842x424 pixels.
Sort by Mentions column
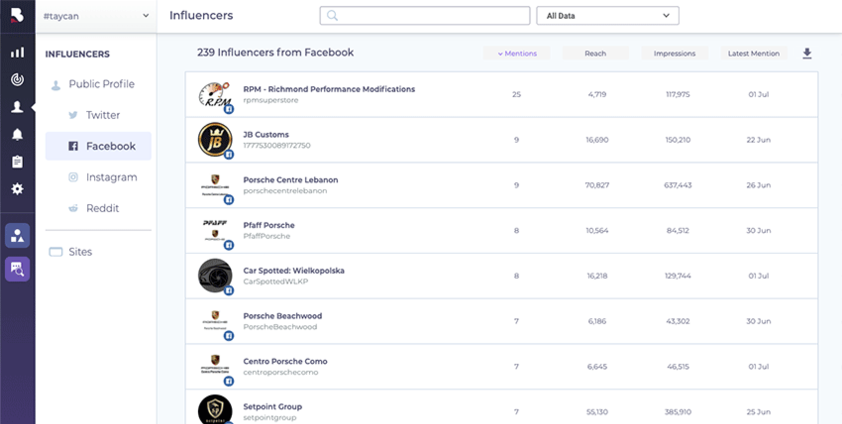[517, 53]
